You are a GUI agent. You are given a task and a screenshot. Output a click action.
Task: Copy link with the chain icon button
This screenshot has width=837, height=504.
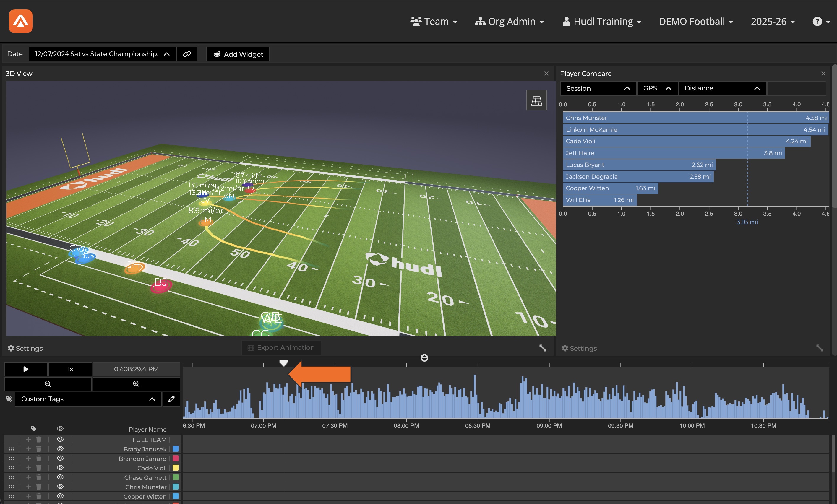tap(187, 54)
